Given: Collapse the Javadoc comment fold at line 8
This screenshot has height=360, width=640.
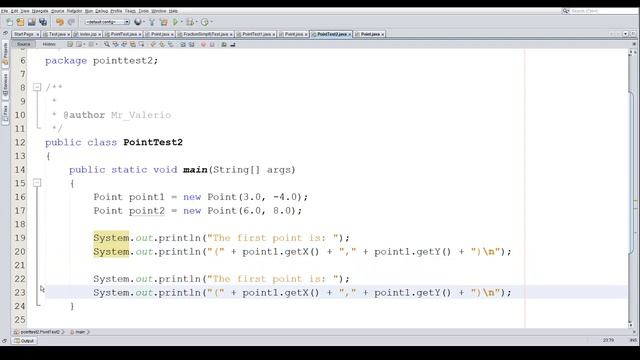Looking at the screenshot, I should click(37, 87).
